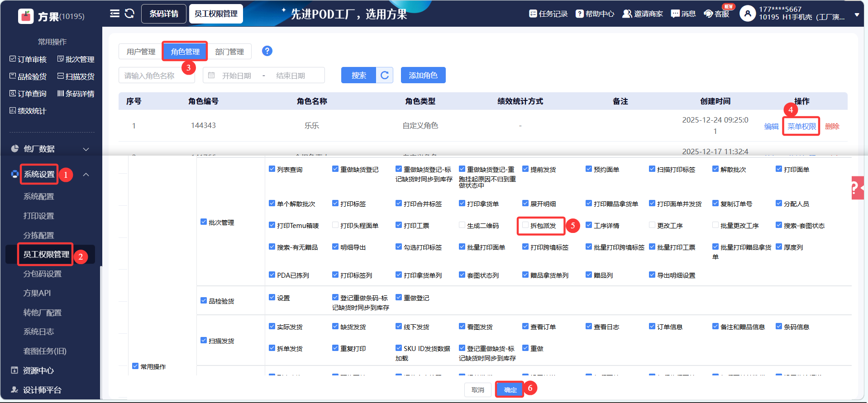The height and width of the screenshot is (403, 868).
Task: Uncheck the 提前发货 permission
Action: point(525,169)
